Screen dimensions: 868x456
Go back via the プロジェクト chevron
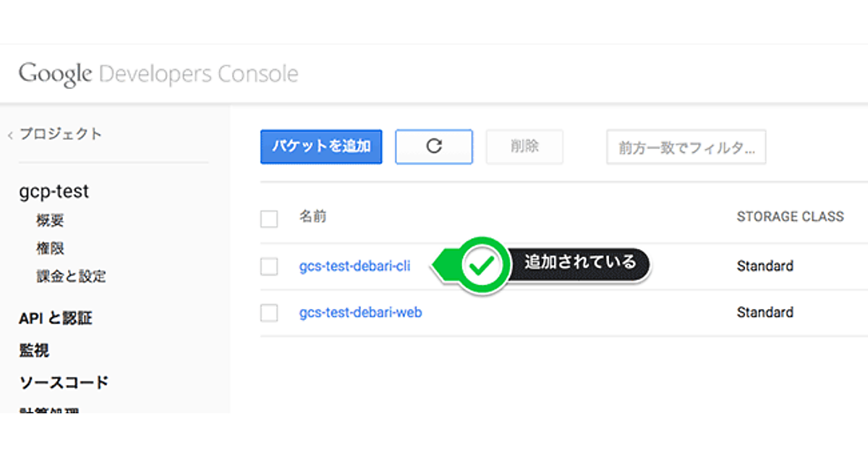pos(11,135)
